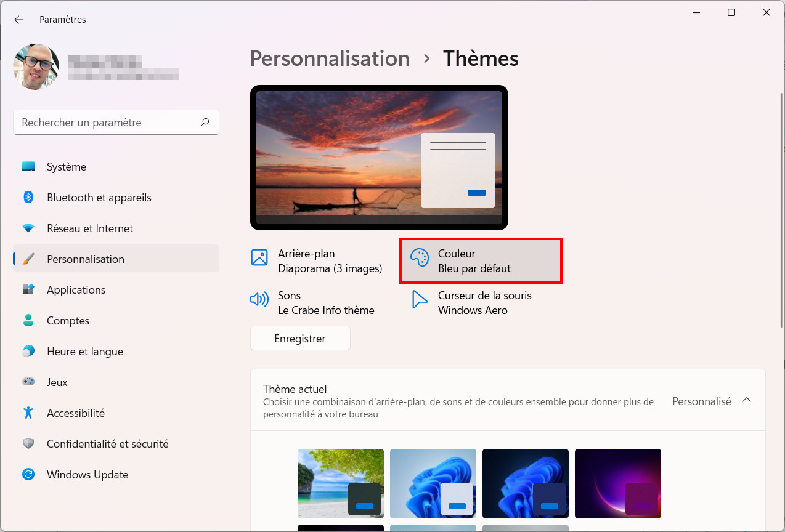The image size is (785, 532).
Task: Click the sunset theme preview image
Action: (379, 158)
